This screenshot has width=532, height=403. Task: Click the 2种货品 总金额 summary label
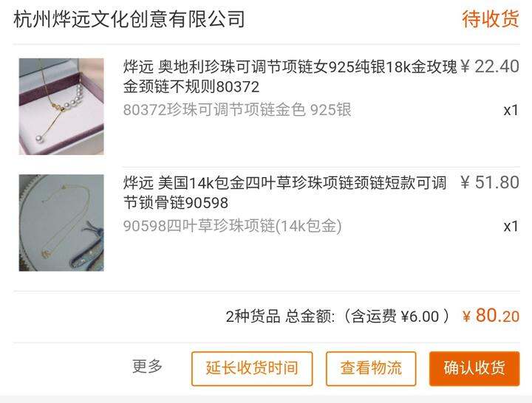click(x=280, y=317)
